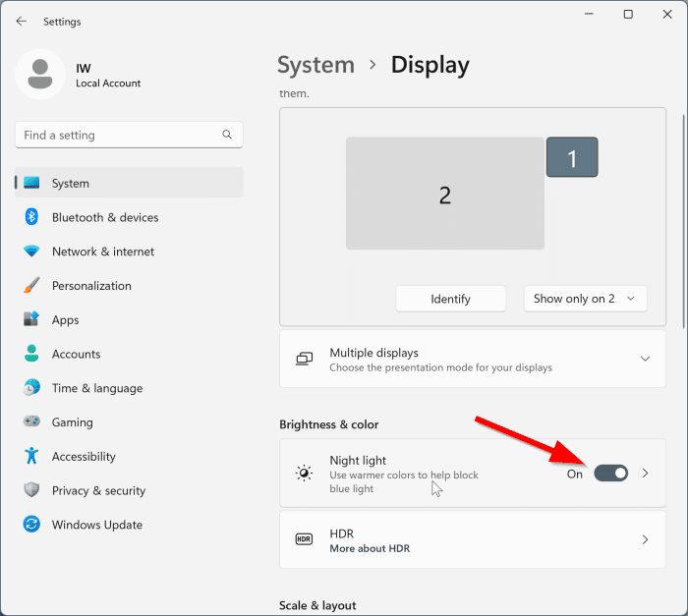Select display 1 thumbnail
The width and height of the screenshot is (688, 616).
point(572,157)
